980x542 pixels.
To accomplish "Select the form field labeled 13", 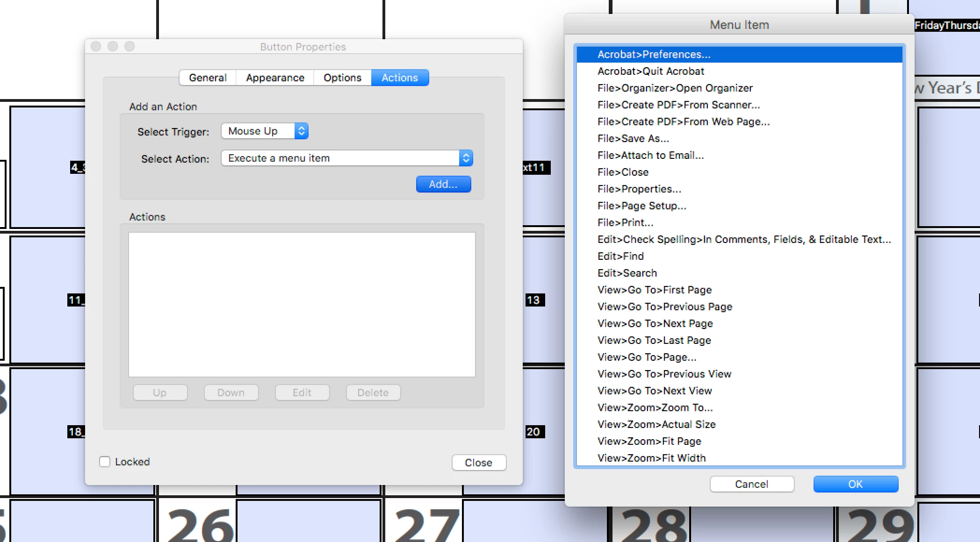I will [x=533, y=300].
